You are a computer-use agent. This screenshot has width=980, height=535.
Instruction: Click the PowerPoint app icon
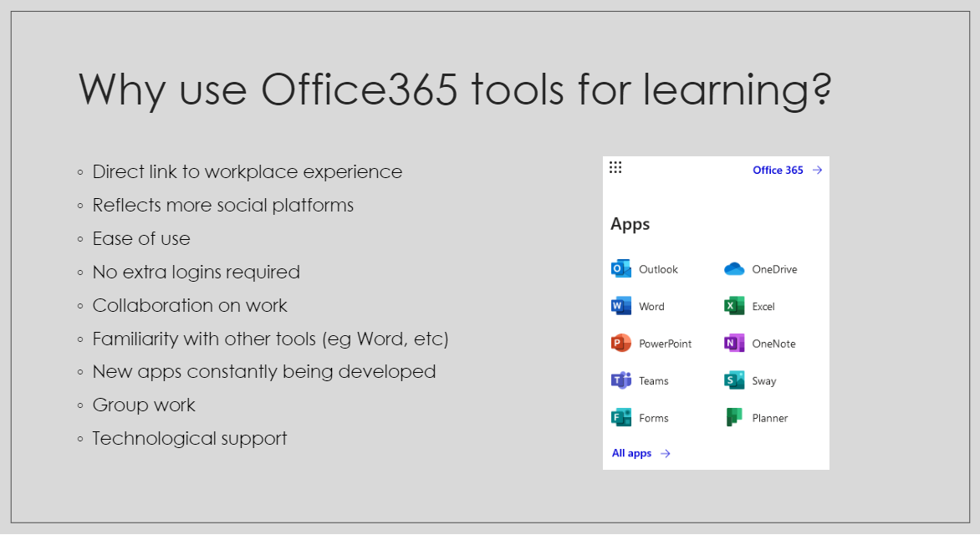coord(621,343)
